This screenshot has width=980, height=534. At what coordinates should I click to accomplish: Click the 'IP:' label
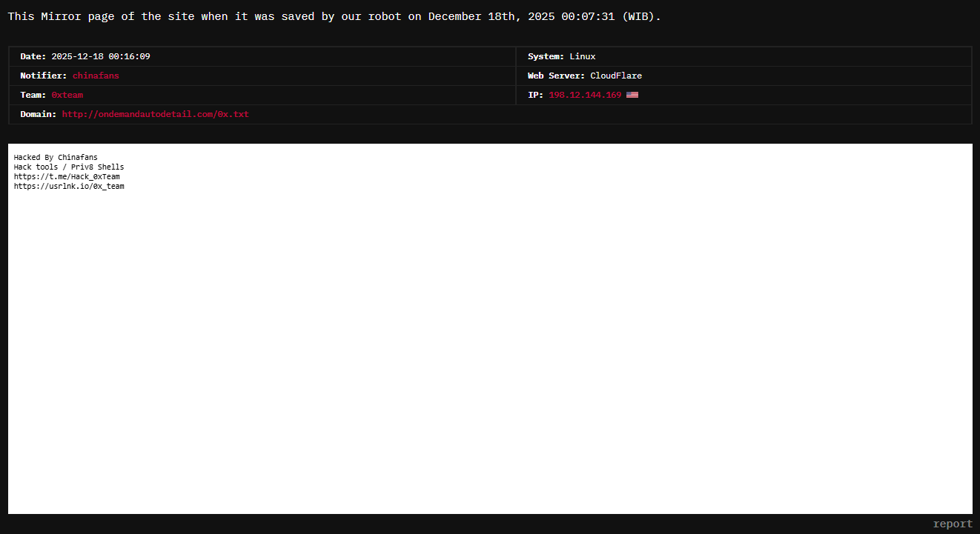tap(535, 95)
